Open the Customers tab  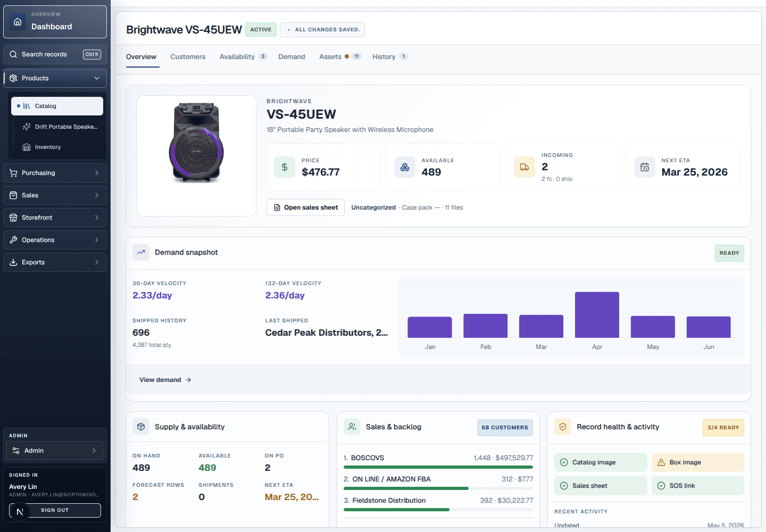pos(188,57)
